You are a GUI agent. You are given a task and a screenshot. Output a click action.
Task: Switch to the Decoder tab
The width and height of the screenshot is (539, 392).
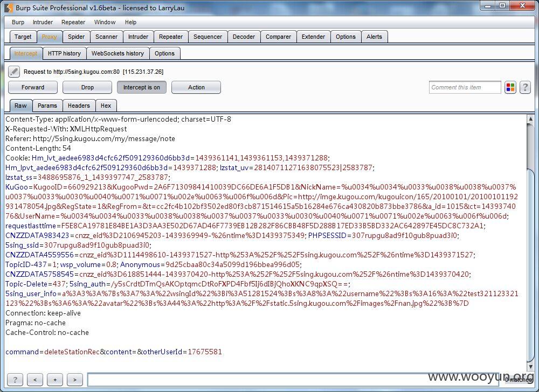(x=244, y=37)
